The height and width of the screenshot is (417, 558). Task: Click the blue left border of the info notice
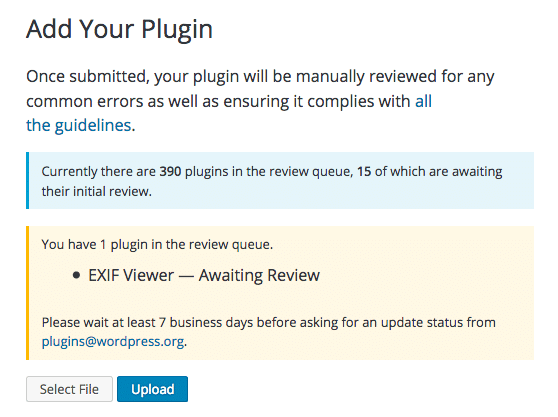tap(27, 180)
